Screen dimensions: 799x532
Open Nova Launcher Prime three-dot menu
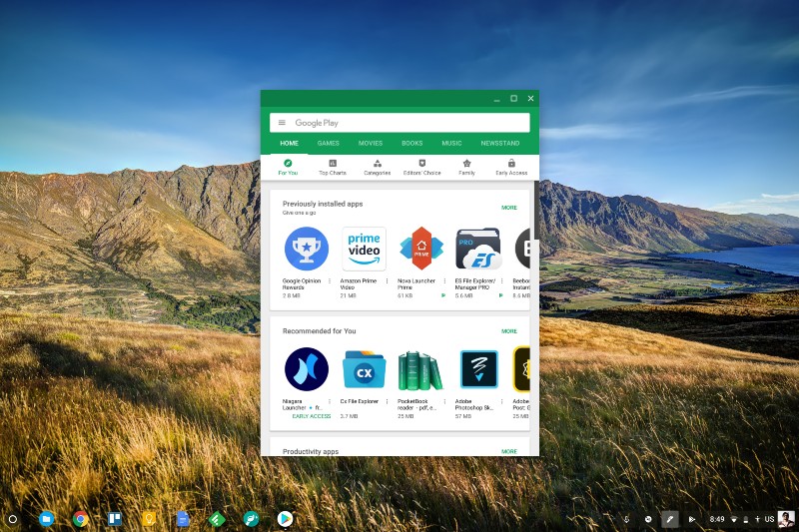click(x=444, y=281)
